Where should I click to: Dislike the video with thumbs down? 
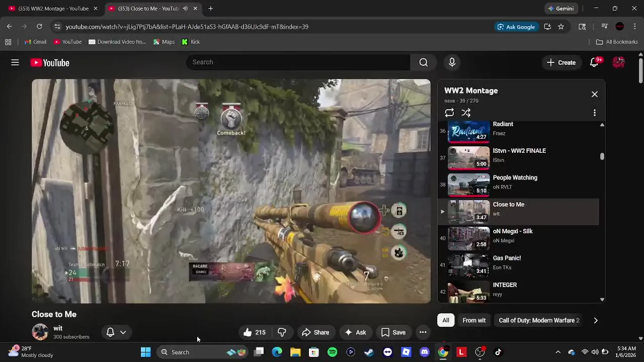(282, 332)
